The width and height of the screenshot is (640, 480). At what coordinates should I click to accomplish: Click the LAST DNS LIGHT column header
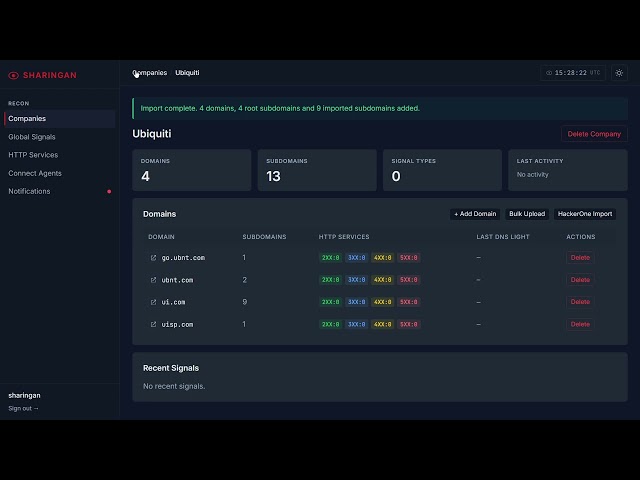(x=503, y=237)
